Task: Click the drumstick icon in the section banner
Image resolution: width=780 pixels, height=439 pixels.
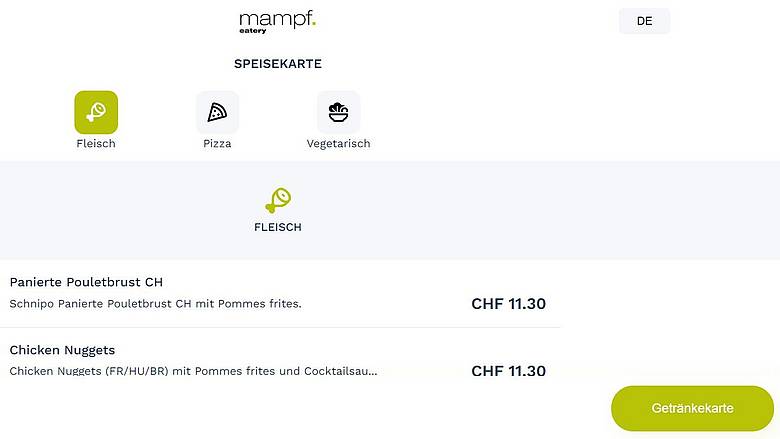Action: coord(278,200)
